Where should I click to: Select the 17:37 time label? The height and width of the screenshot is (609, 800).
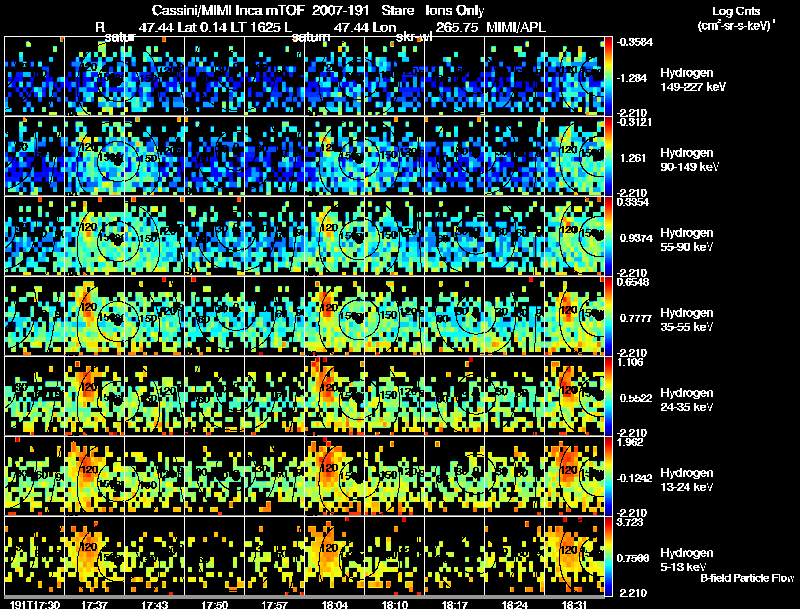pos(94,604)
